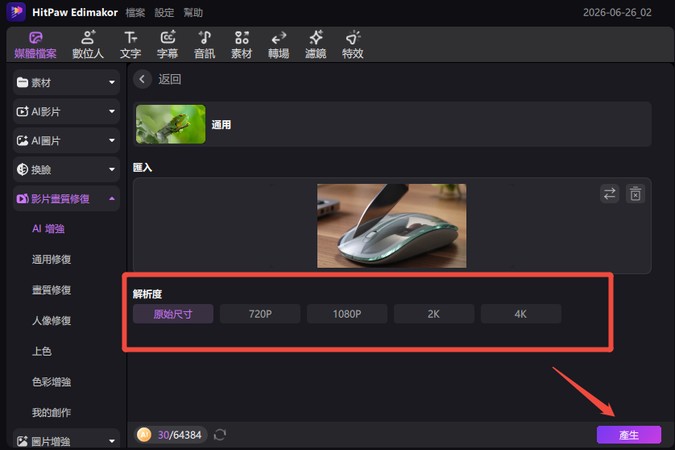Collapse the 影片畫質修復 section
The width and height of the screenshot is (675, 450).
66,199
